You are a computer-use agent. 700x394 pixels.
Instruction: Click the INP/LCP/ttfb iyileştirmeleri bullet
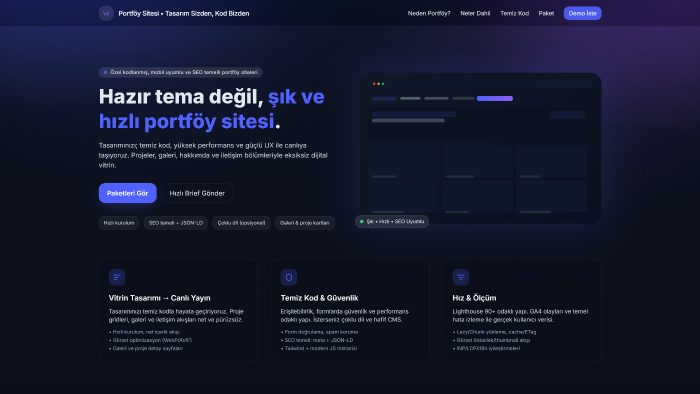tap(486, 348)
